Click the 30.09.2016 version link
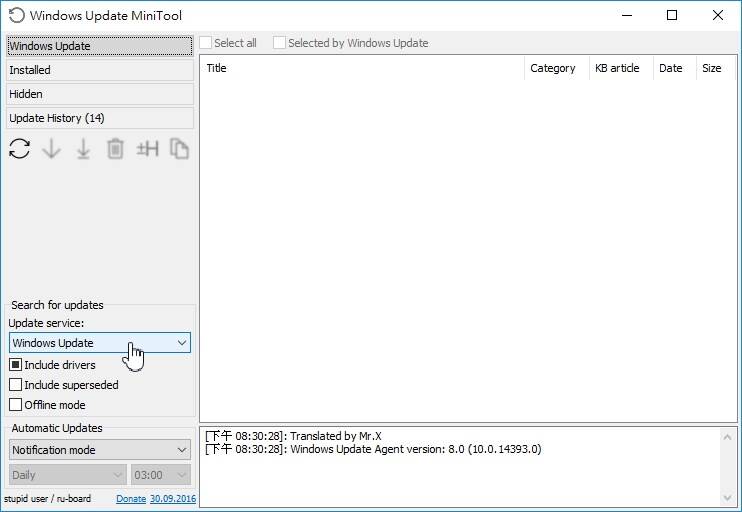 pyautogui.click(x=173, y=499)
